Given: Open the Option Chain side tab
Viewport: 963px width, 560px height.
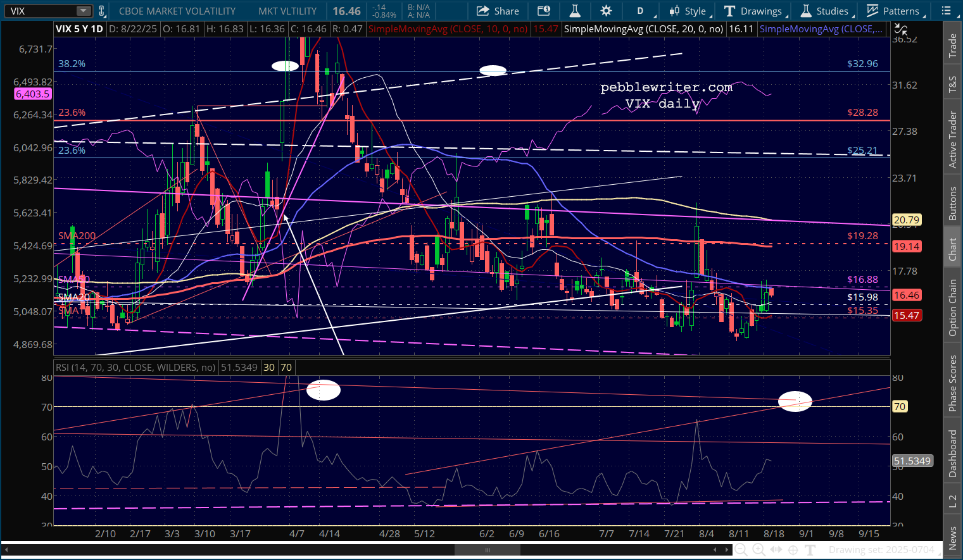Looking at the screenshot, I should coord(953,307).
